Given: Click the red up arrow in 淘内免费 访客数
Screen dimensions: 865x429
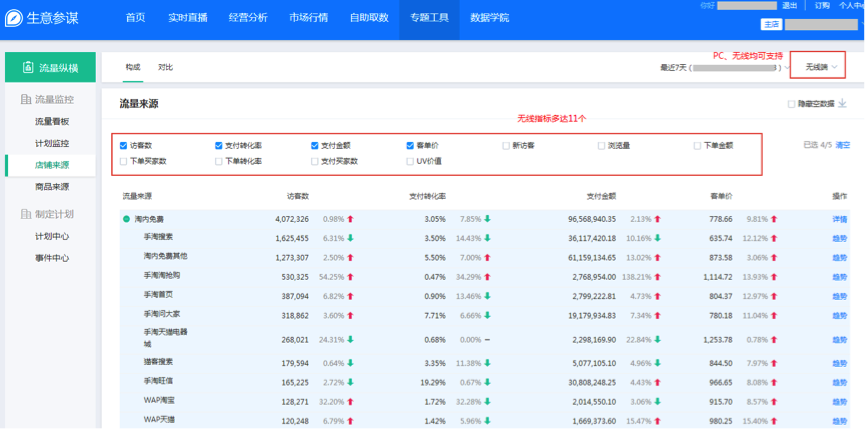Looking at the screenshot, I should 351,218.
